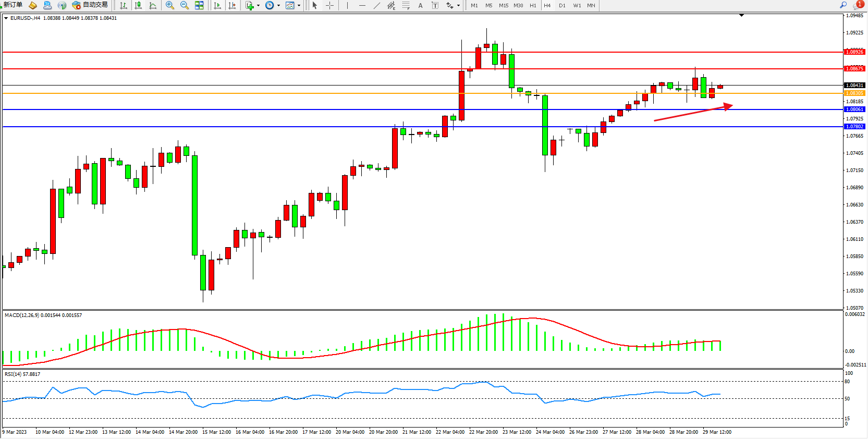Select the trendline drawing tool
The image size is (868, 439).
376,5
